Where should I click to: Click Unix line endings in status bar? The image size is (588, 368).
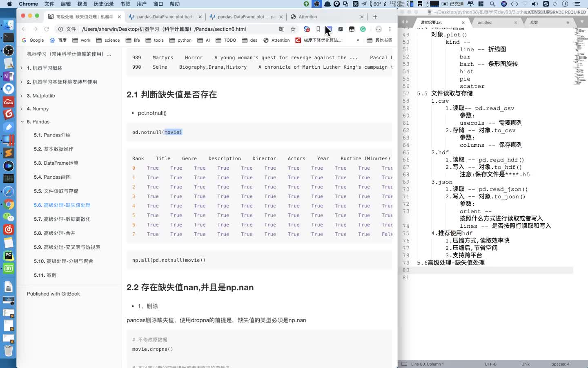(x=526, y=364)
